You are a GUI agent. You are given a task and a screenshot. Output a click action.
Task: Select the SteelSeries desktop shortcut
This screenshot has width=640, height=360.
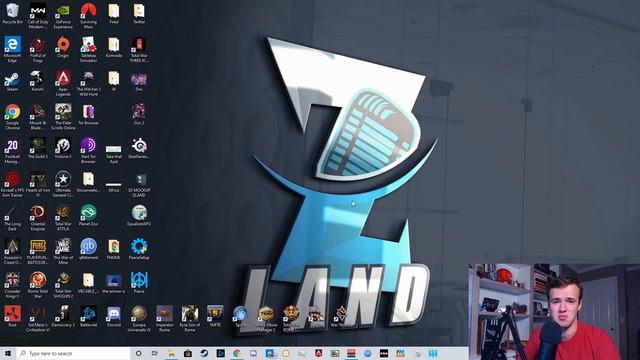139,149
